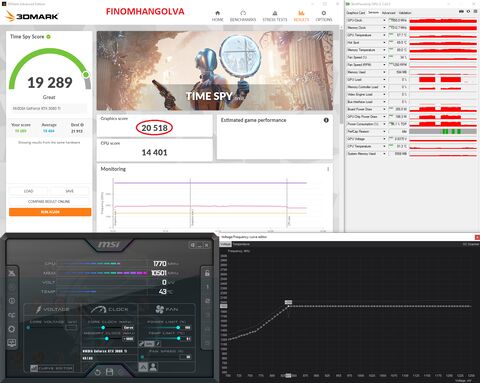Open the GPU Load sensor dropdown
The height and width of the screenshot is (383, 480).
coord(384,80)
